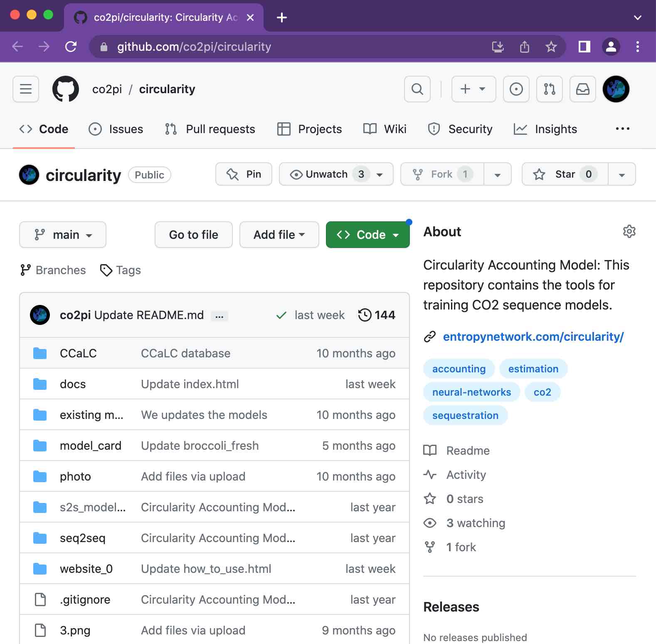
Task: Star the circularity repository
Action: click(x=565, y=174)
